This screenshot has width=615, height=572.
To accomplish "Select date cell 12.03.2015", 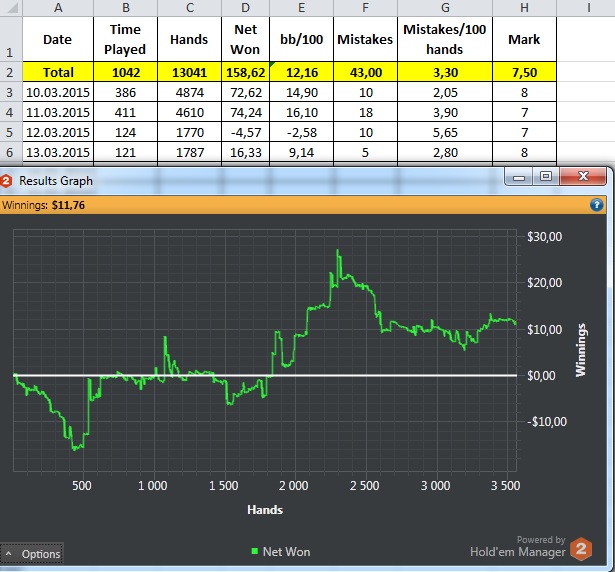I will [x=58, y=132].
